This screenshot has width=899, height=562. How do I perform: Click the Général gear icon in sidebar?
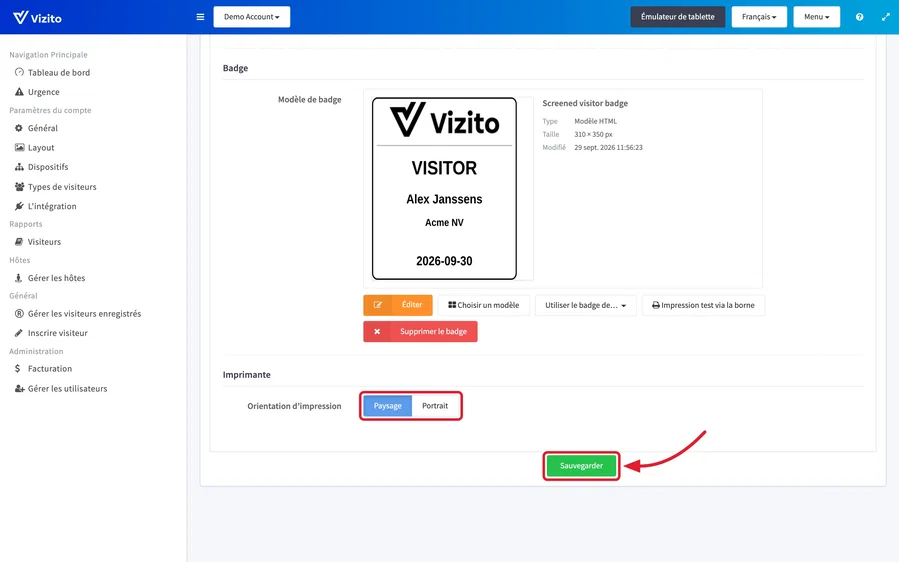coord(19,128)
